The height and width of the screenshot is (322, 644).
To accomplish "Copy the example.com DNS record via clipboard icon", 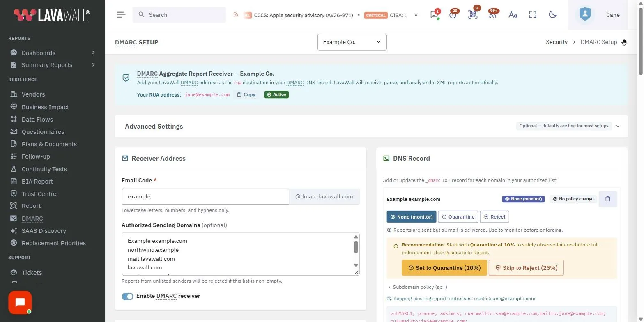I will tap(608, 199).
